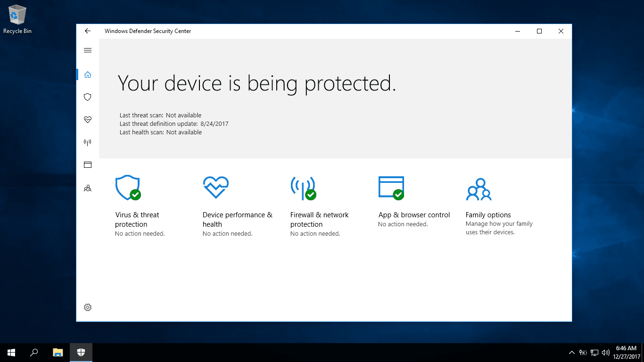Select the network icon in the sidebar

[x=87, y=142]
